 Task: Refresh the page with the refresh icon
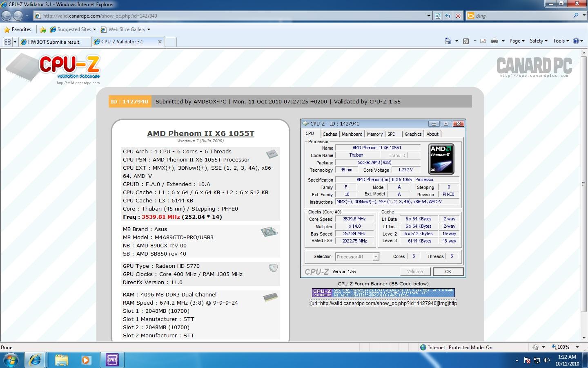[448, 16]
